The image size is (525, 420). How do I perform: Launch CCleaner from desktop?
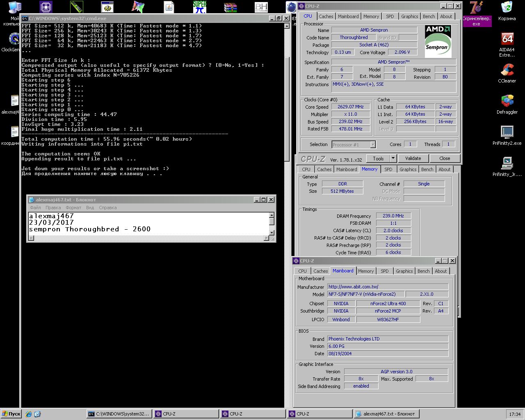(507, 70)
